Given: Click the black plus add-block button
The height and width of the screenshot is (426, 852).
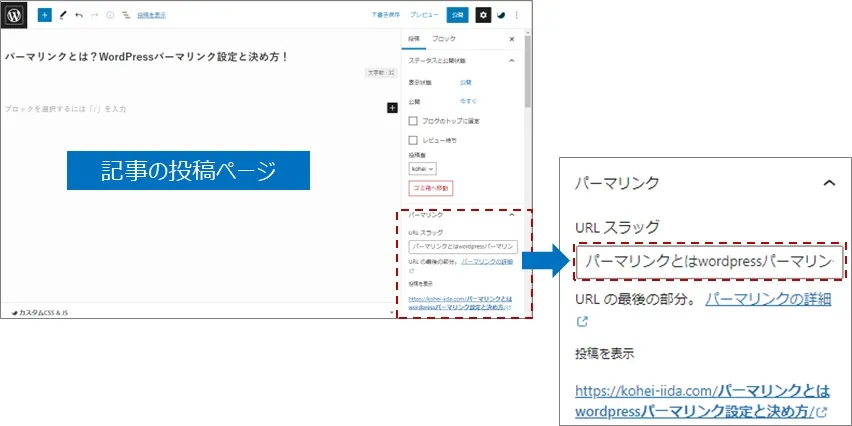Looking at the screenshot, I should pos(392,108).
